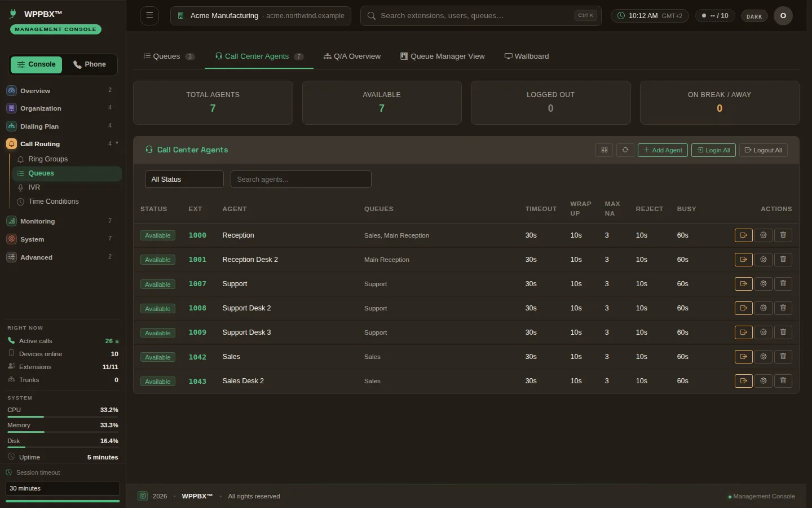Viewport: 812px width, 508px height.
Task: Open the Acme Manufacturing tenant selector
Action: coord(261,16)
